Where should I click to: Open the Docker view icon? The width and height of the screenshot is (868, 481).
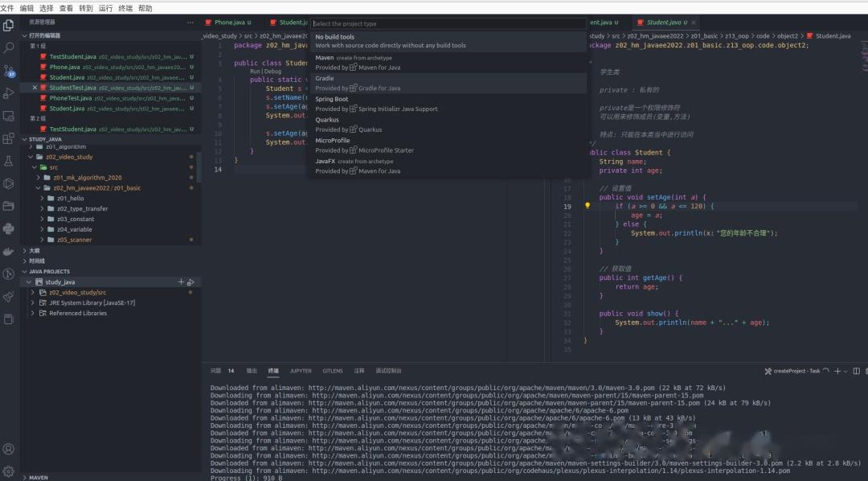click(8, 252)
